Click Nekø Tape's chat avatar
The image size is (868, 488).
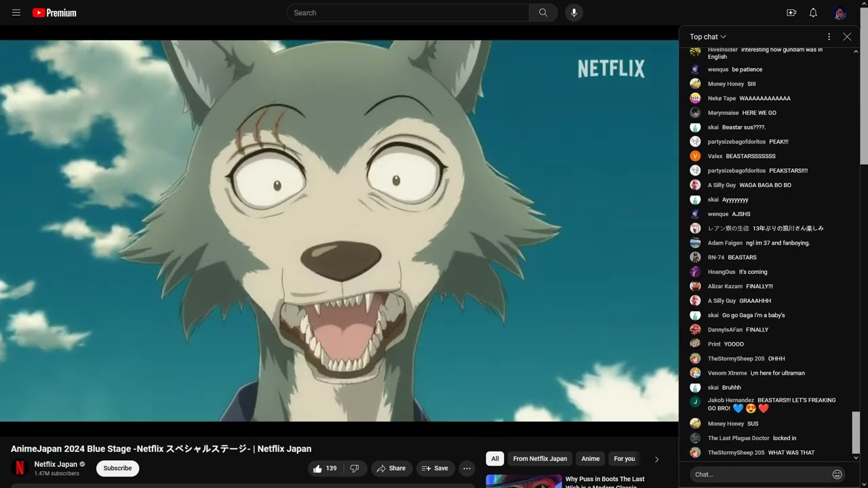coord(695,98)
